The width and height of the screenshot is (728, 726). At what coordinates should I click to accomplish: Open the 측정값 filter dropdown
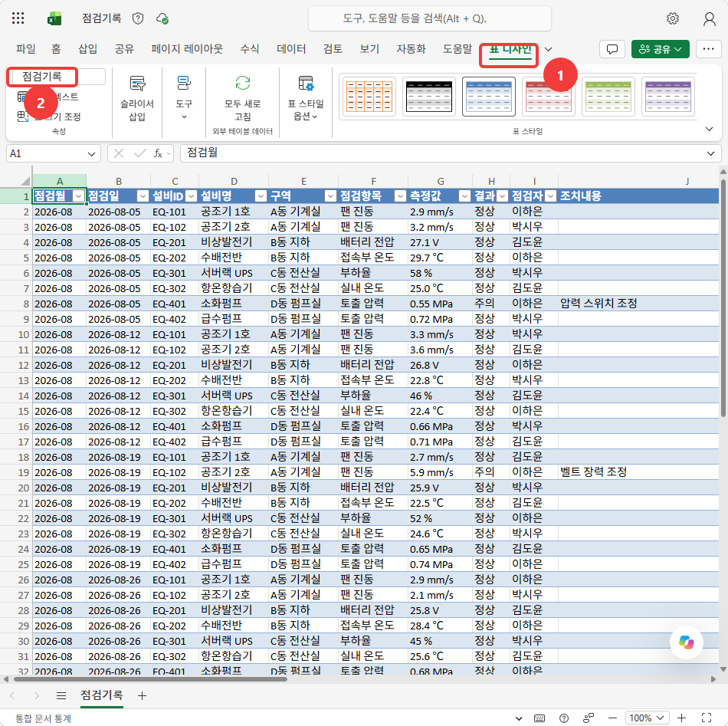[464, 196]
